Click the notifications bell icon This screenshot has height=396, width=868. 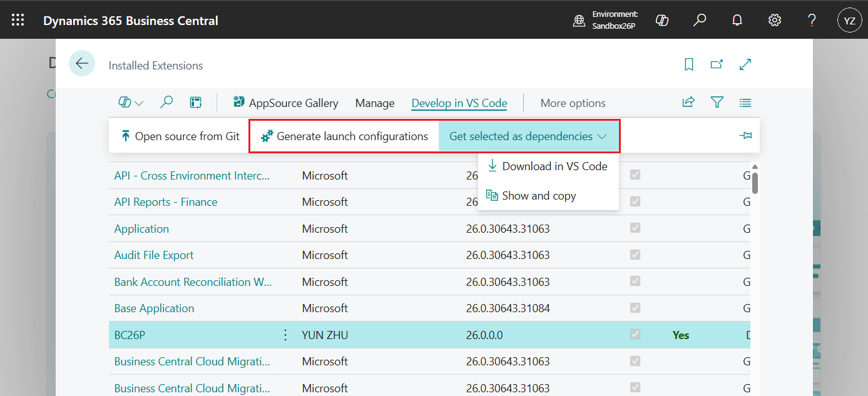pos(737,19)
